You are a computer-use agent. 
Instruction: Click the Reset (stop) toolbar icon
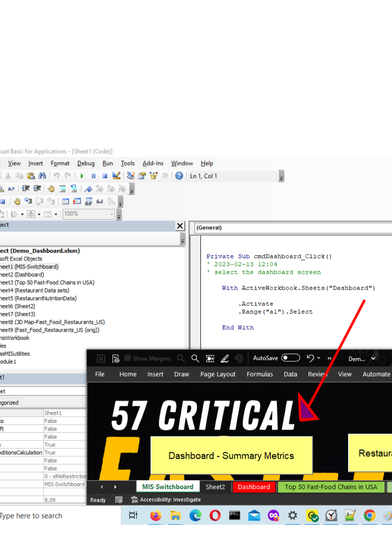[x=105, y=176]
